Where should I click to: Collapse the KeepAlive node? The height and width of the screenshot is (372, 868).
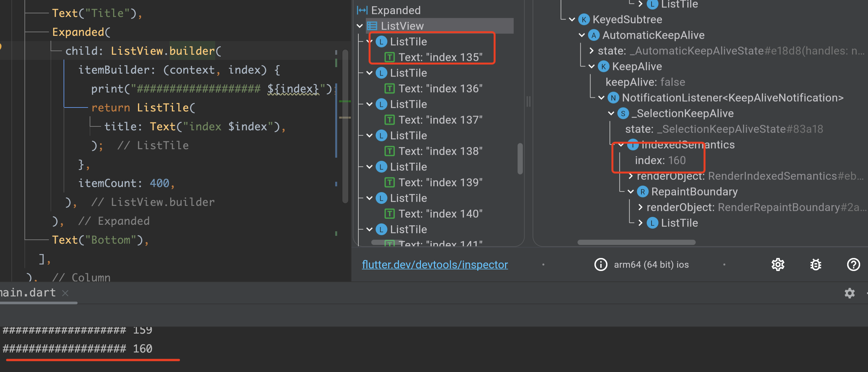(591, 66)
